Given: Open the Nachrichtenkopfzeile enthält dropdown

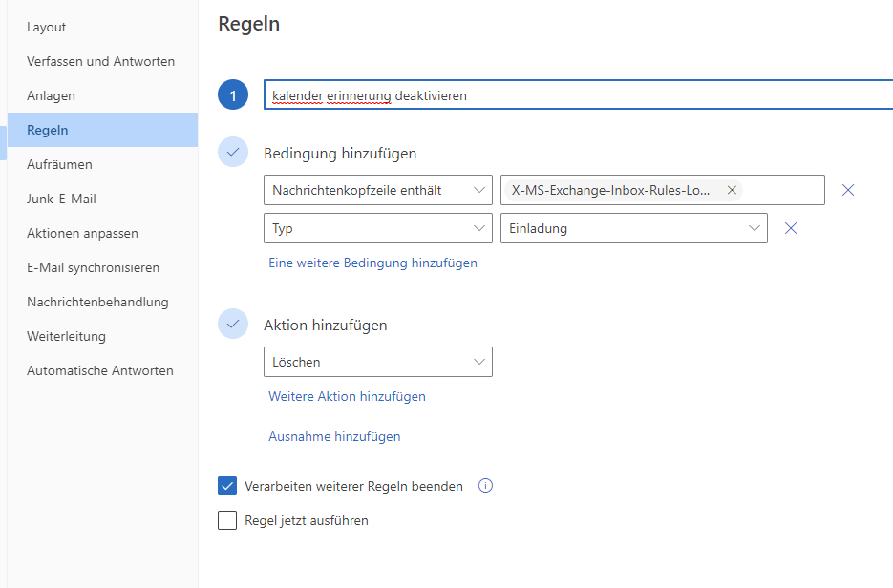Looking at the screenshot, I should [x=377, y=190].
